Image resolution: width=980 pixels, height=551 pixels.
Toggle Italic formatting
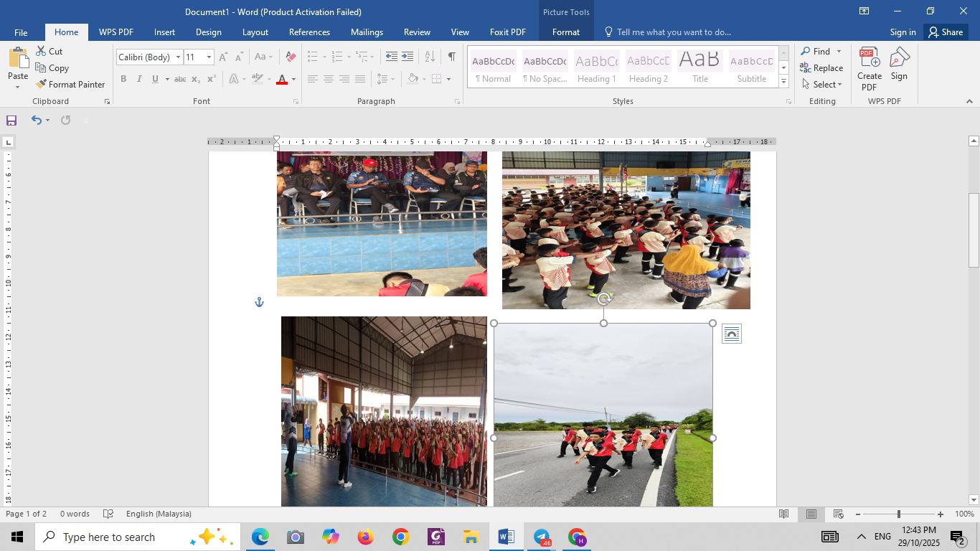(139, 79)
